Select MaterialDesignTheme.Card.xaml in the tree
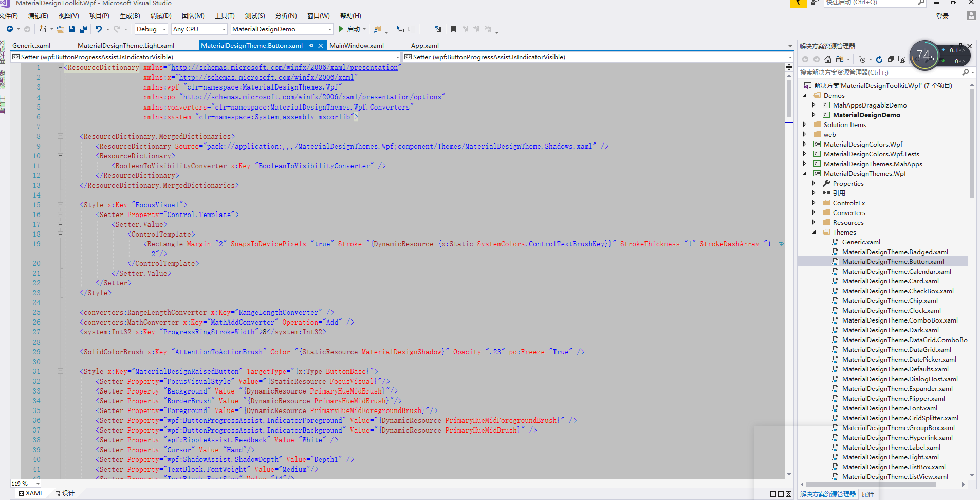 pyautogui.click(x=890, y=281)
